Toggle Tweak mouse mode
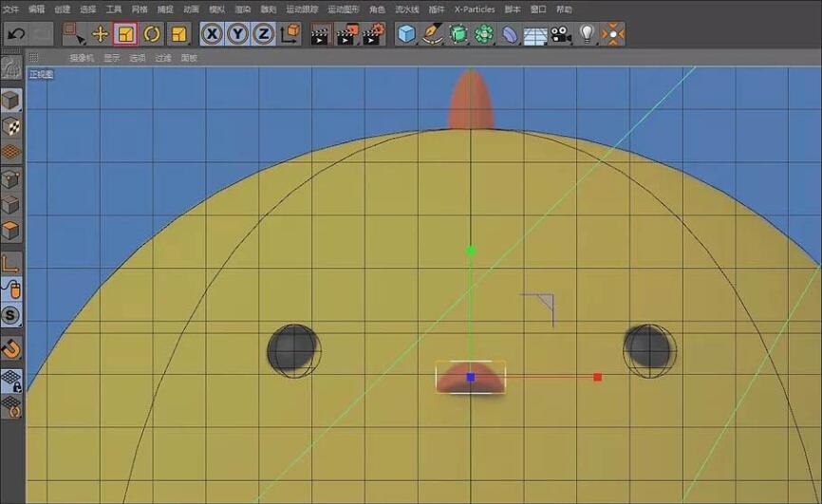Viewport: 822px width, 504px height. tap(11, 289)
